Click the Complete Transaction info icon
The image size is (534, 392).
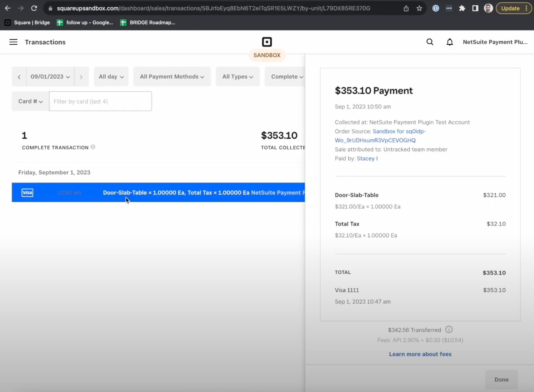coord(93,147)
